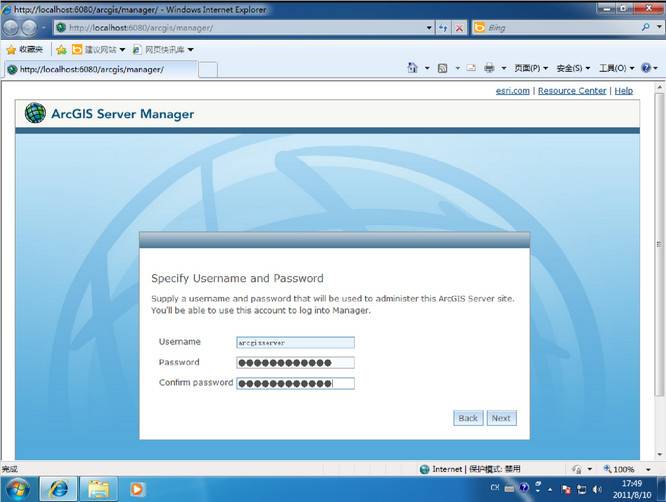Click the Confirm password input field
The image size is (666, 502).
pos(295,384)
